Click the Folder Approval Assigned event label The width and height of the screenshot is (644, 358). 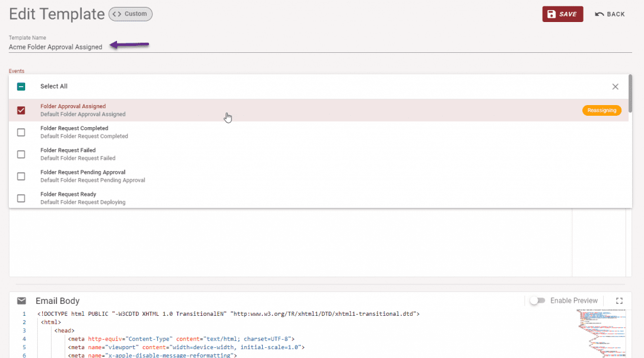73,106
